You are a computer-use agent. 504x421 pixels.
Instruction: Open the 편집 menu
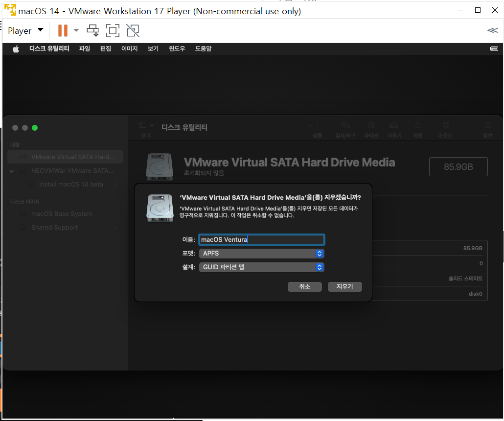pyautogui.click(x=105, y=48)
